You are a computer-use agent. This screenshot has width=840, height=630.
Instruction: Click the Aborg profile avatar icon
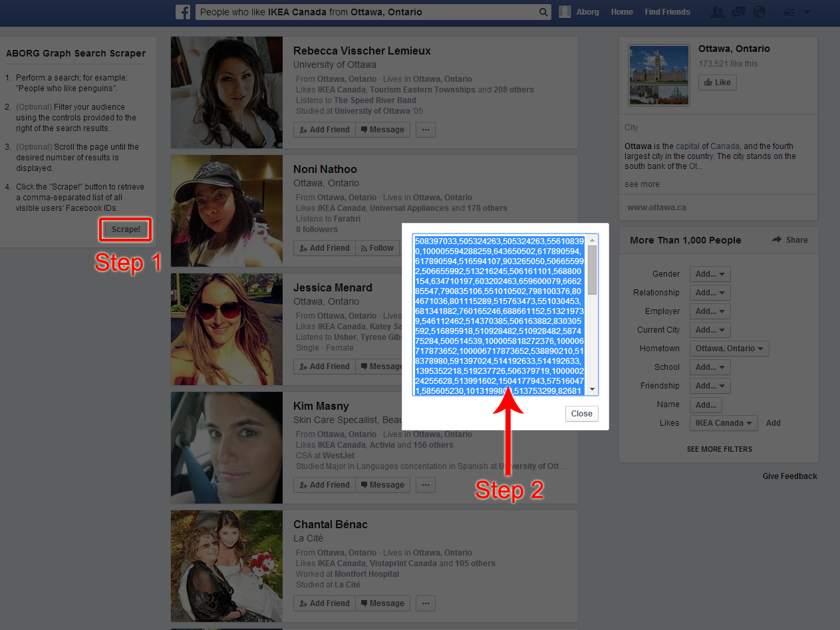click(565, 12)
